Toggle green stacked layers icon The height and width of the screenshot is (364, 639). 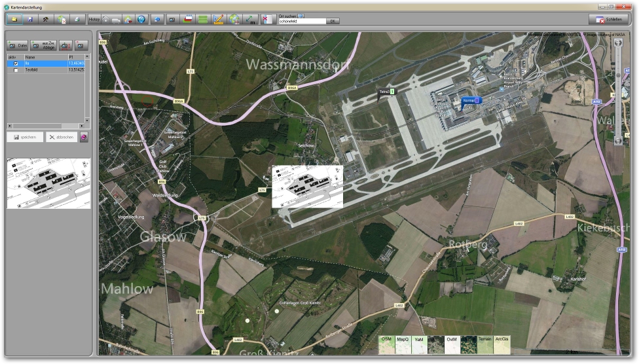202,19
